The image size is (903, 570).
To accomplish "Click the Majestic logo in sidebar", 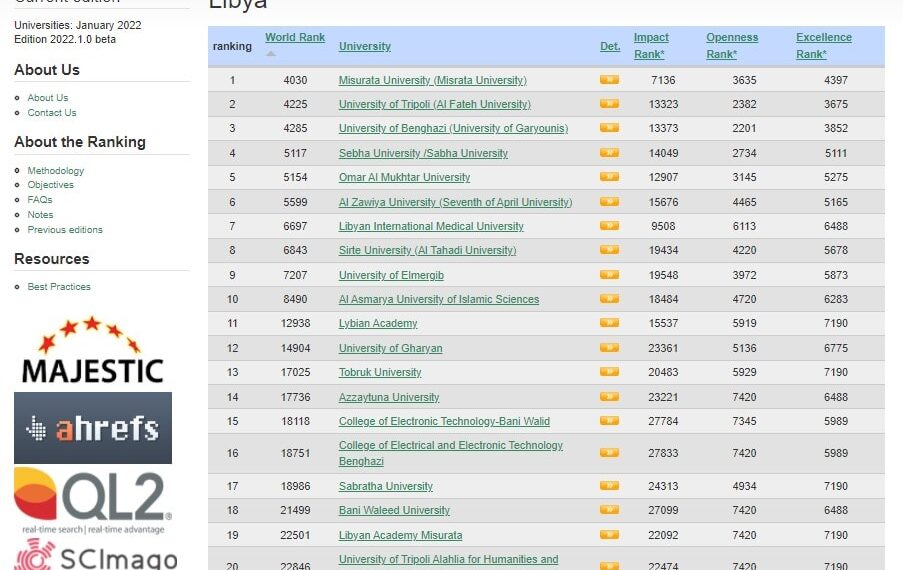I will (x=92, y=352).
